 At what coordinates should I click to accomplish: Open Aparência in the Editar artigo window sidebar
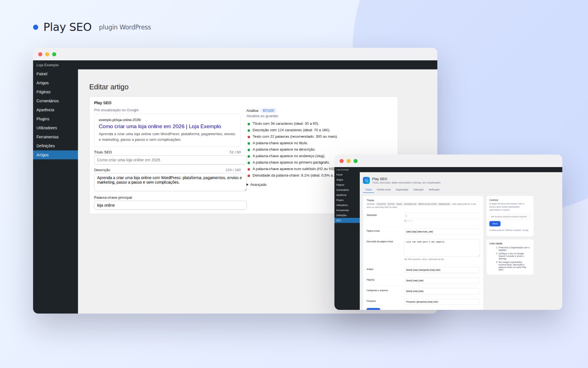pyautogui.click(x=55, y=110)
